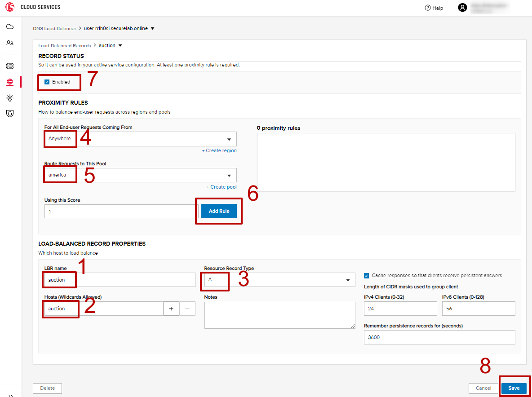Viewport: 532px width, 397px height.
Task: Add a host with the plus button
Action: tap(171, 309)
